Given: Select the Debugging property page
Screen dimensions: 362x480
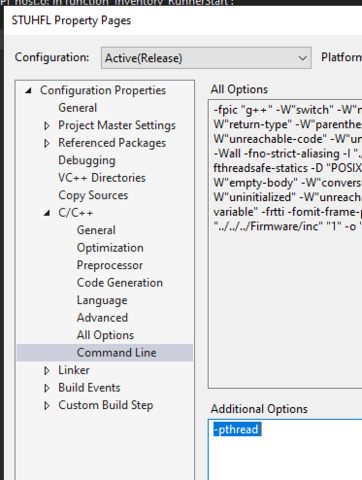Looking at the screenshot, I should (x=87, y=160).
